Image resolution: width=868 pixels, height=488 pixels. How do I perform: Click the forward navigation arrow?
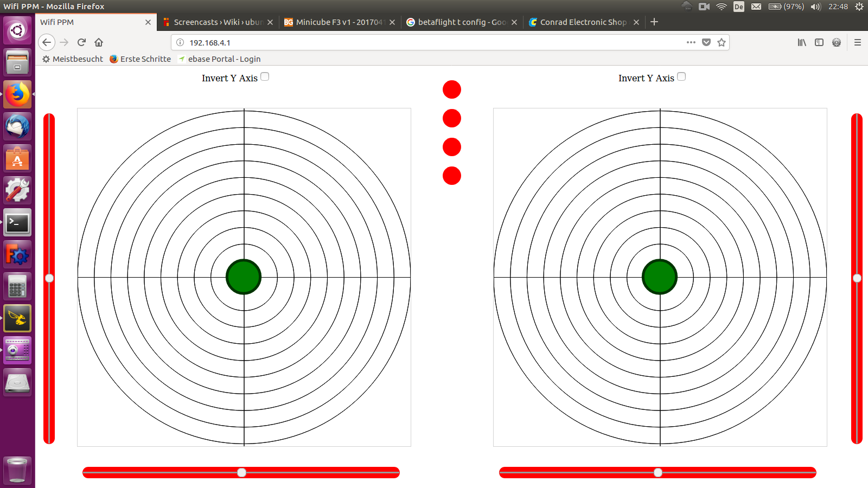click(64, 42)
